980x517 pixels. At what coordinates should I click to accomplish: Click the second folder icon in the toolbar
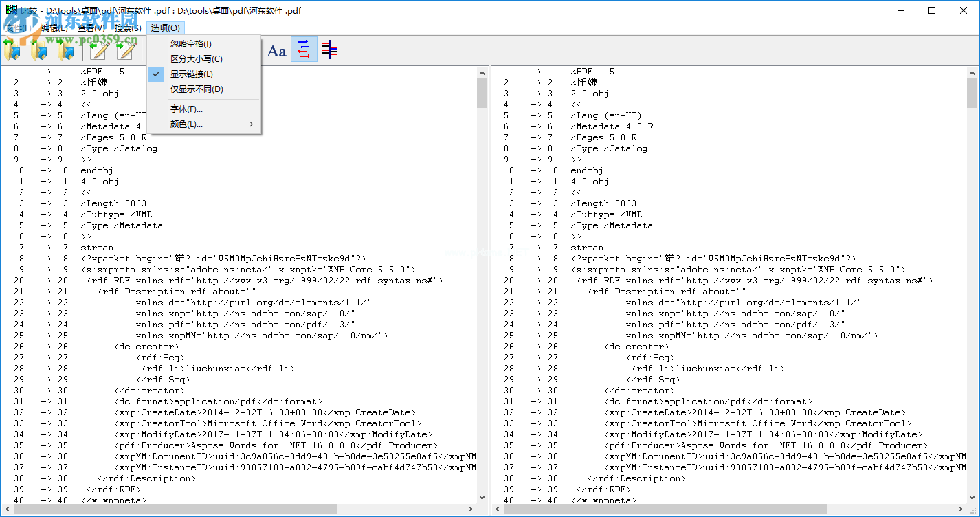39,49
